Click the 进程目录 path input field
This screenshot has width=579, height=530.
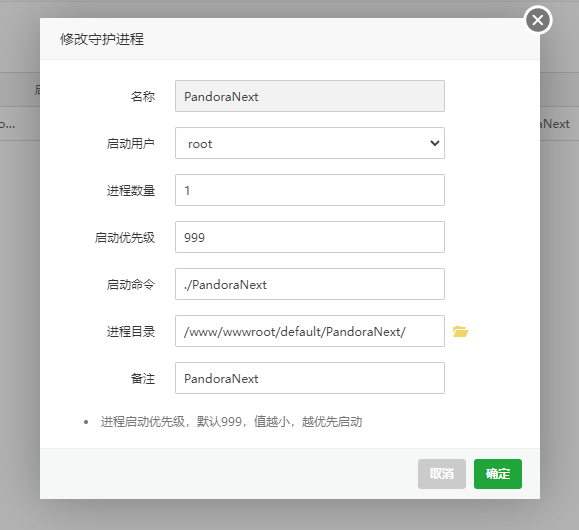pos(310,331)
